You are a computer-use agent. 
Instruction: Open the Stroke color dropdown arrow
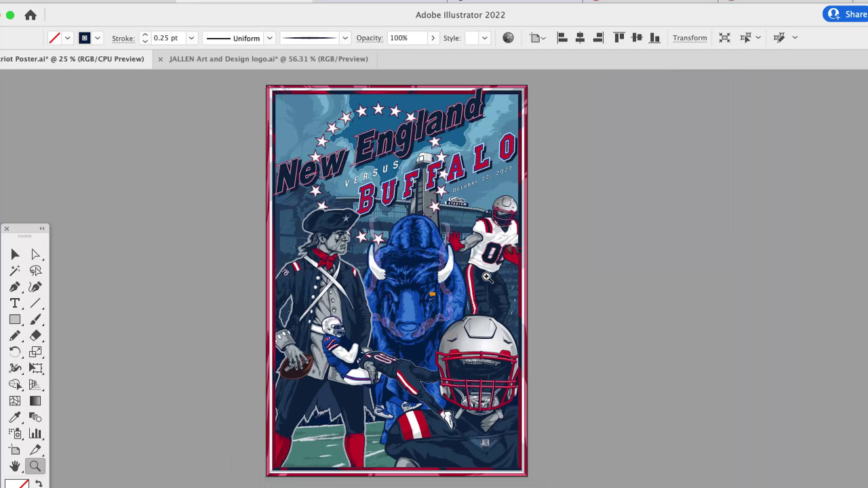[x=98, y=38]
